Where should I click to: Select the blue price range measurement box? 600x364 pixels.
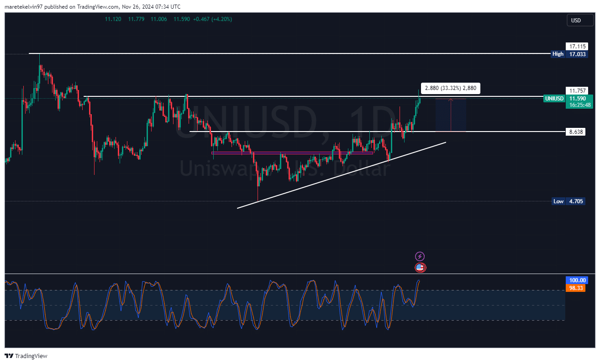pyautogui.click(x=451, y=115)
